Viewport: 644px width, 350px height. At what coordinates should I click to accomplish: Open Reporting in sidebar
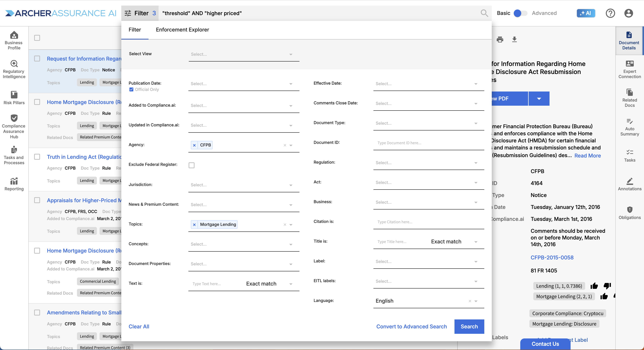pos(14,184)
